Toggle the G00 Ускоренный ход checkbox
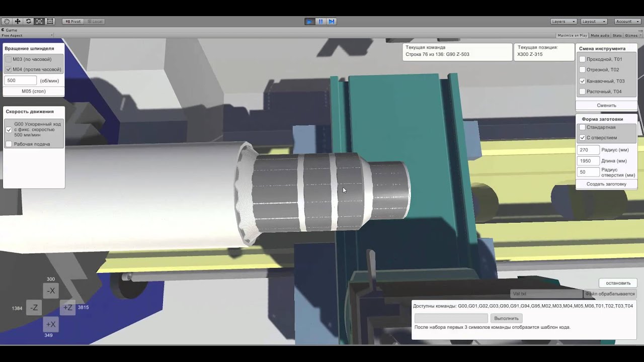This screenshot has width=644, height=362. pyautogui.click(x=9, y=130)
